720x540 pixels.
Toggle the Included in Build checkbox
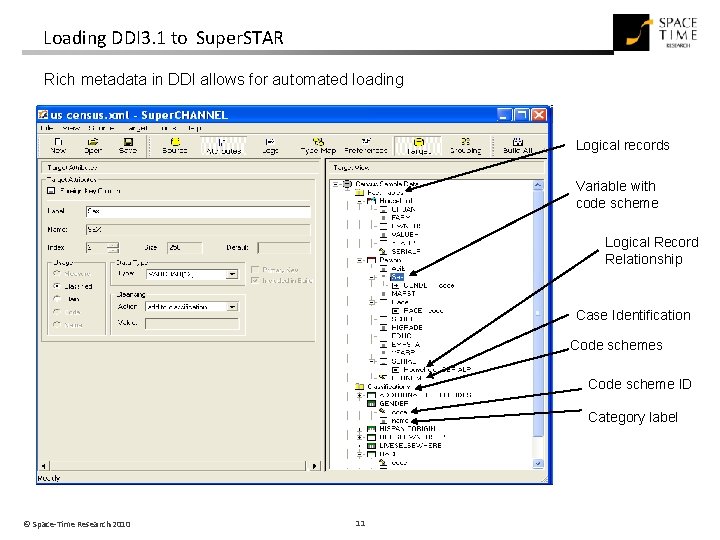point(255,280)
